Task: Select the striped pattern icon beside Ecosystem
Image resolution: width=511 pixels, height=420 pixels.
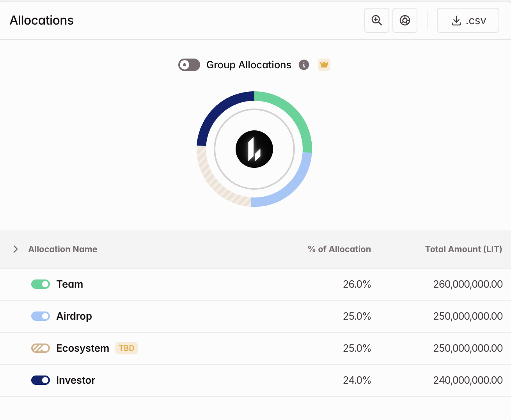Action: click(x=41, y=348)
